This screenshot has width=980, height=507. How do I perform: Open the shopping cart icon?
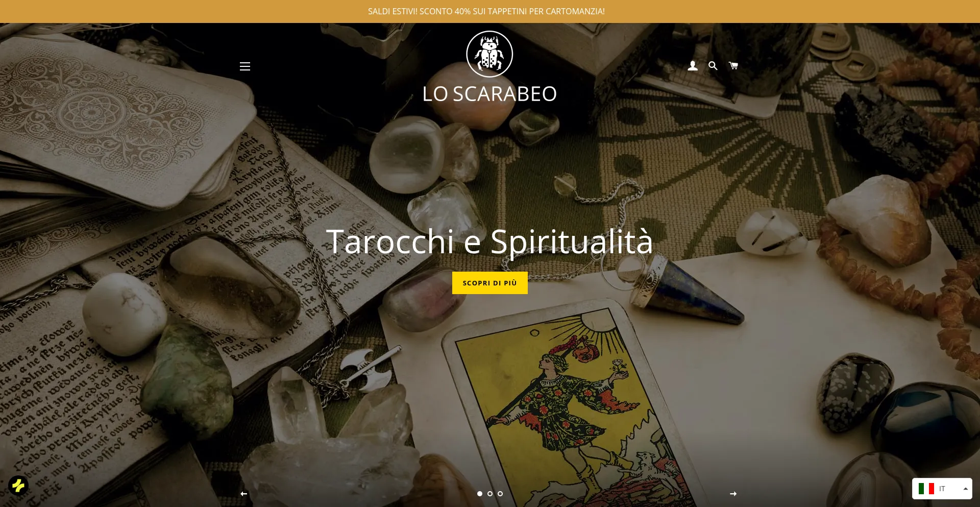click(x=733, y=65)
